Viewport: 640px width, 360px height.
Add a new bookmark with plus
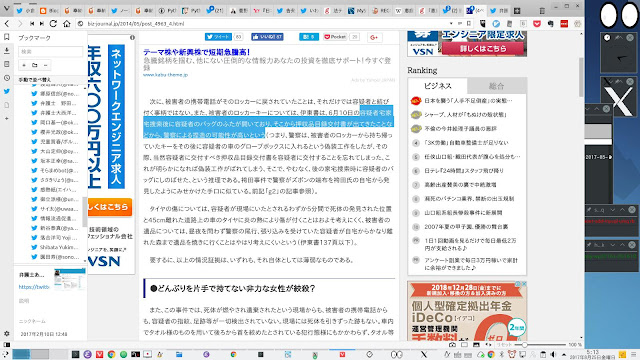tap(24, 65)
